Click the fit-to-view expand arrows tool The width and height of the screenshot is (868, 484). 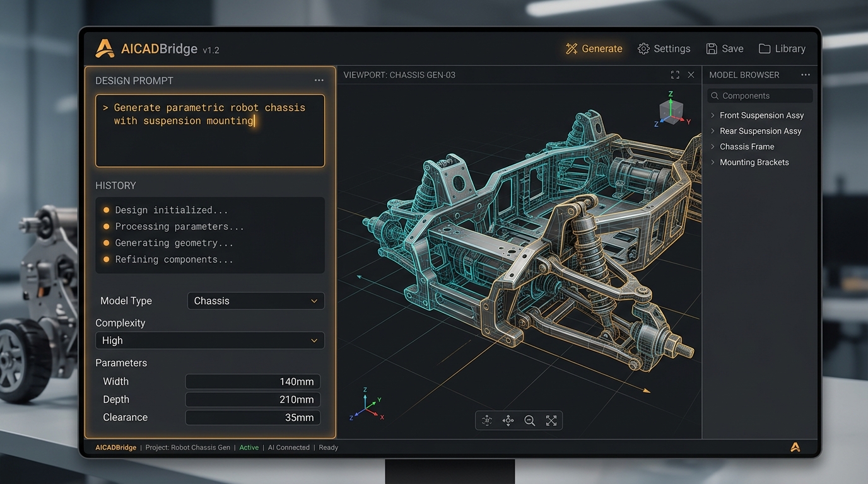pyautogui.click(x=551, y=420)
